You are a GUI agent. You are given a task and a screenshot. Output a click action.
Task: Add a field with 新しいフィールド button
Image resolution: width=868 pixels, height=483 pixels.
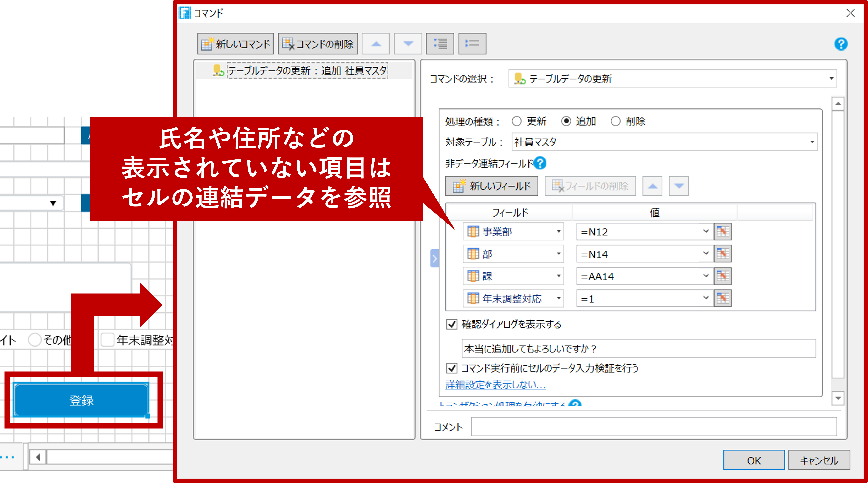491,186
